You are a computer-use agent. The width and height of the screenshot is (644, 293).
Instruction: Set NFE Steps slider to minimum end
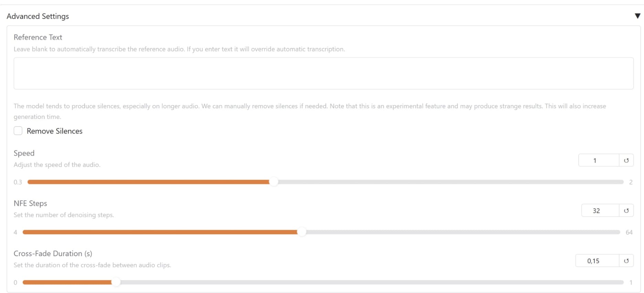(x=24, y=232)
